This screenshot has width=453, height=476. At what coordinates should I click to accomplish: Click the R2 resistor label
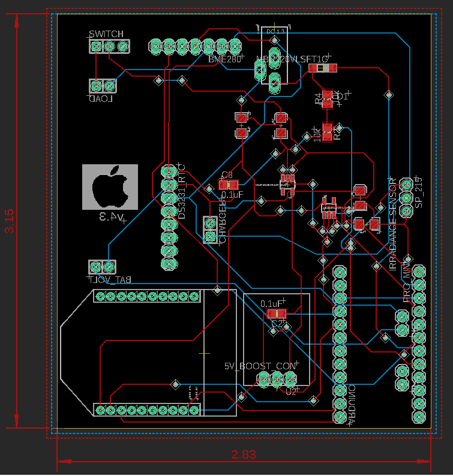pos(337,134)
